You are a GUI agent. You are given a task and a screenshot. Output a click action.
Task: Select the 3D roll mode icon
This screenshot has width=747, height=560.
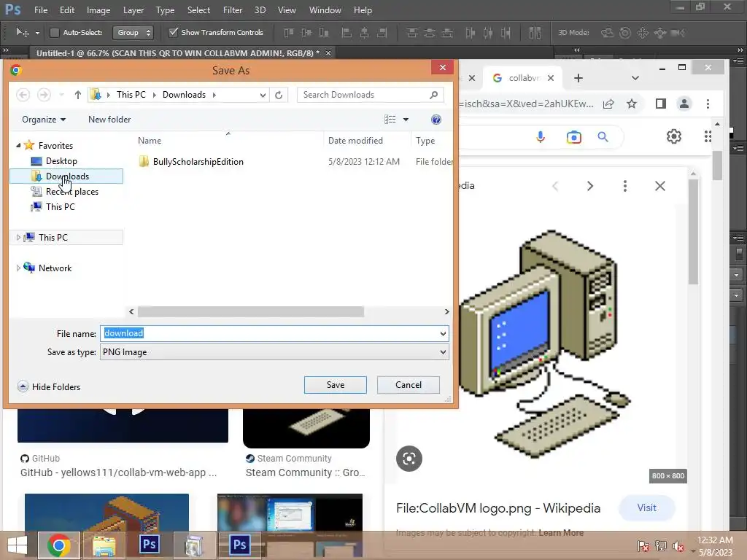625,32
